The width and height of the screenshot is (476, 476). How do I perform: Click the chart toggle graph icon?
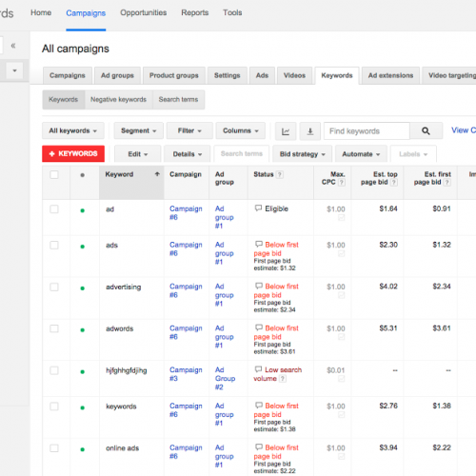click(286, 131)
